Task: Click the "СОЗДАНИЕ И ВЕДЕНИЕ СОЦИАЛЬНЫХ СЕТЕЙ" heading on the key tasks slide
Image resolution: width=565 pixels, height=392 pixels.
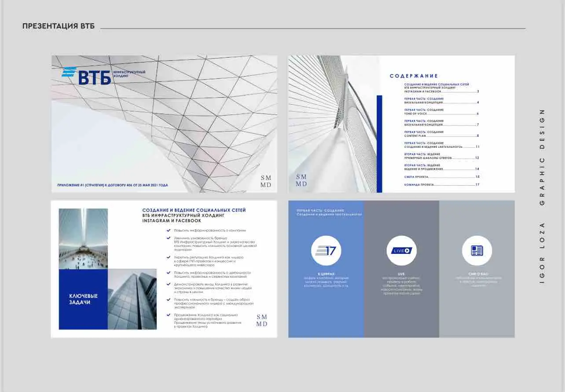Action: [194, 210]
